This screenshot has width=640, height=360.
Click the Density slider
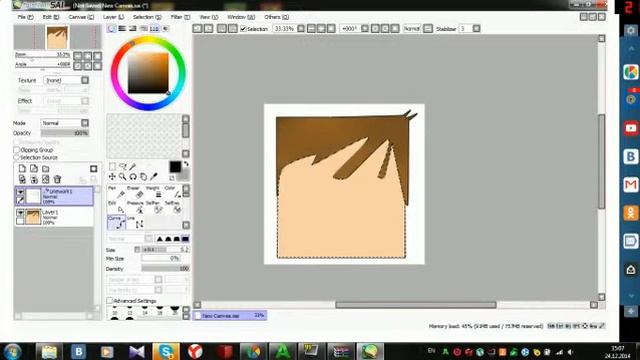165,269
